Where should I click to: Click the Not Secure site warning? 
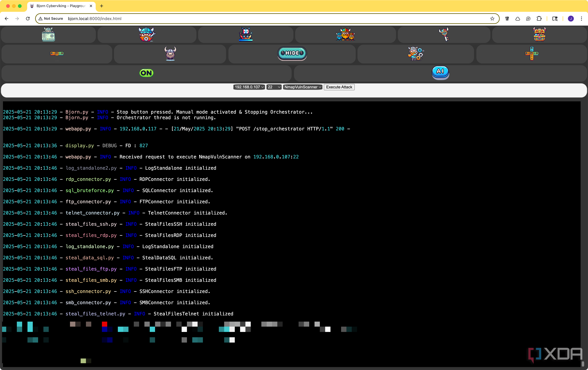51,19
